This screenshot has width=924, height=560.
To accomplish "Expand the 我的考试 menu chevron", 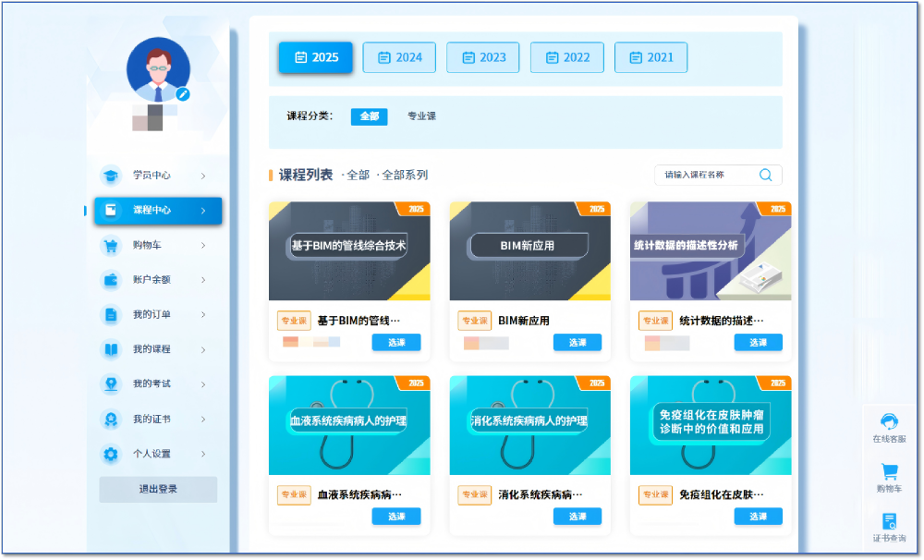I will click(203, 384).
